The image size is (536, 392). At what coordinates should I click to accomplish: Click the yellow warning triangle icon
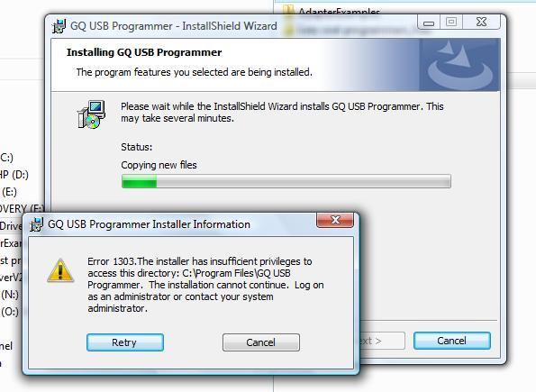(x=60, y=270)
